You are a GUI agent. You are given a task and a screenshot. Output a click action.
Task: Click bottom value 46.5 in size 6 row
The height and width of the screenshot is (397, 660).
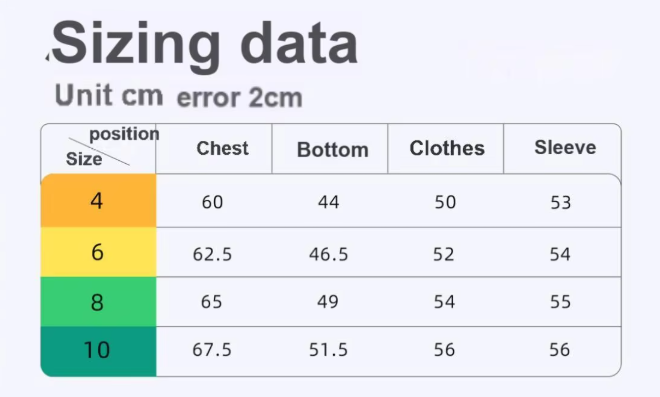[x=328, y=254]
